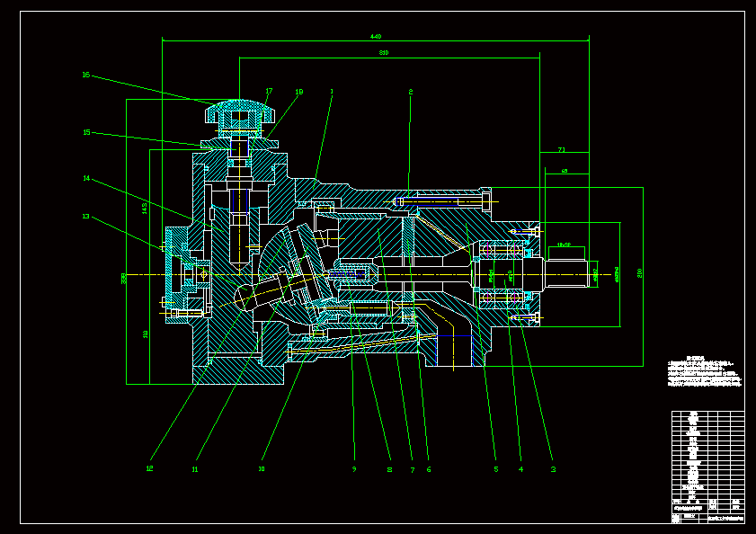Click part callout number 13
Screen dimensions: 756x534
(86, 216)
